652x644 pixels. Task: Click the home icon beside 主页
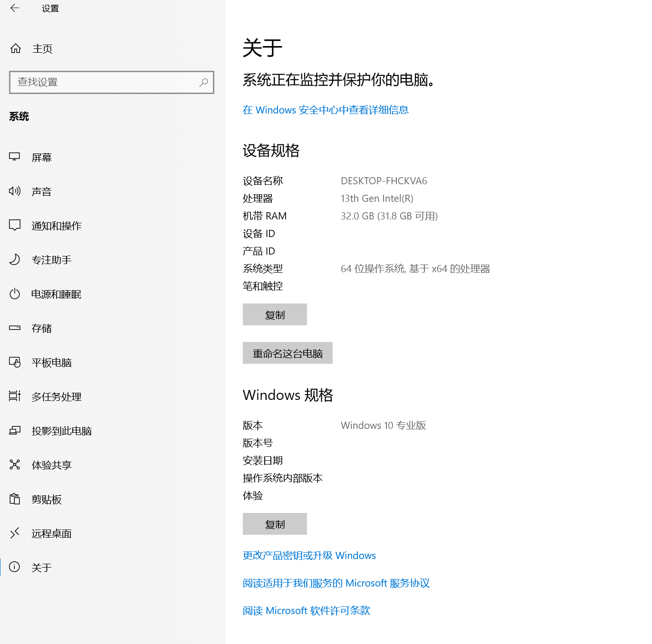pos(16,48)
